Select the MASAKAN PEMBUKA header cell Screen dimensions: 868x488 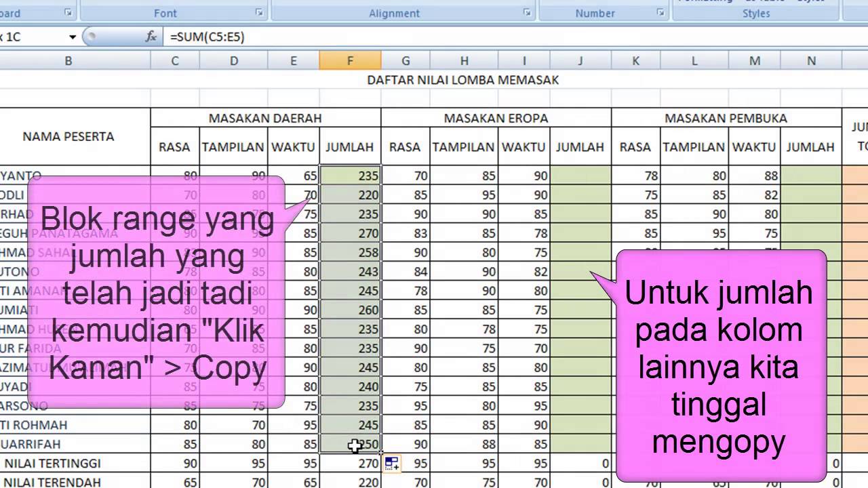click(726, 118)
